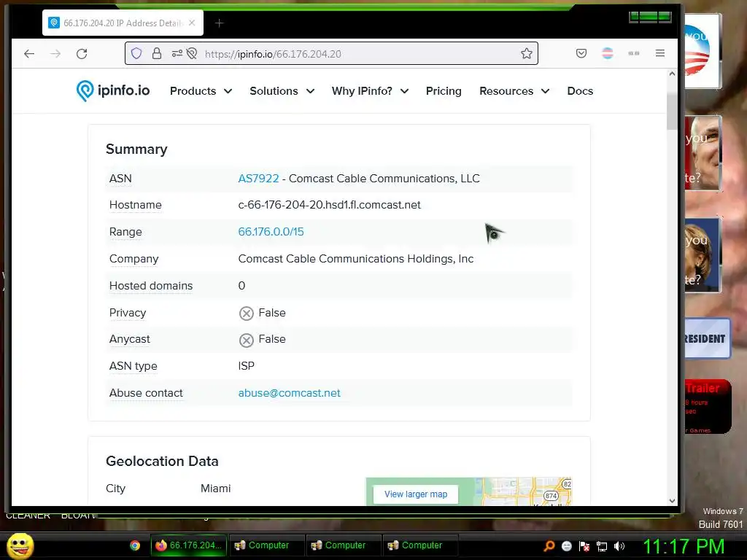
Task: Open the AS7922 ASN link
Action: 258,179
